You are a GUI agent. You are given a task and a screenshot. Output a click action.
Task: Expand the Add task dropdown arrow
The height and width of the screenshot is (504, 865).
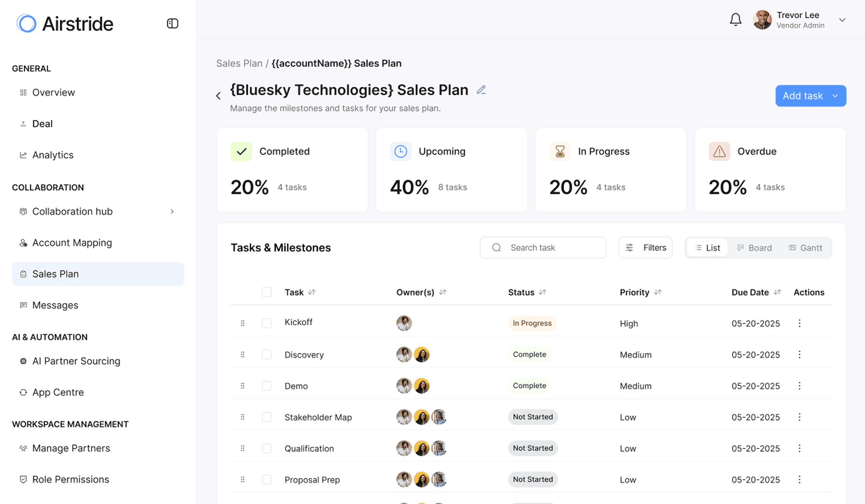(x=836, y=96)
